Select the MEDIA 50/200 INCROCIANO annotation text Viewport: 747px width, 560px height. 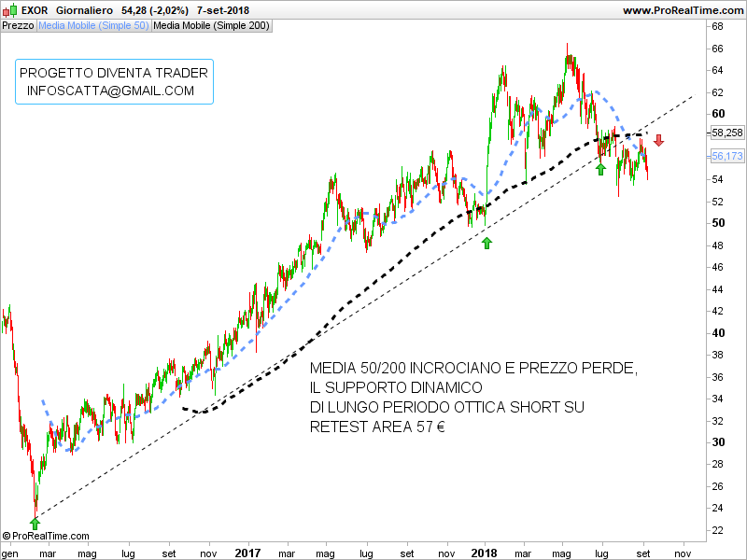pyautogui.click(x=473, y=398)
